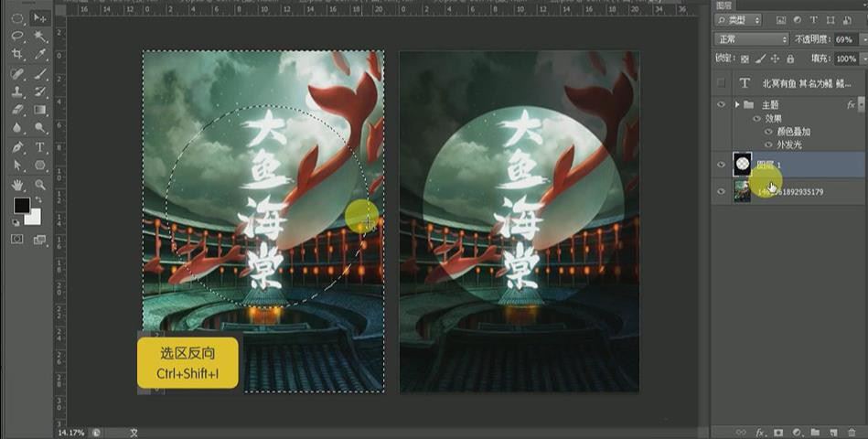868x439 pixels.
Task: Add a layer mask
Action: coord(778,433)
